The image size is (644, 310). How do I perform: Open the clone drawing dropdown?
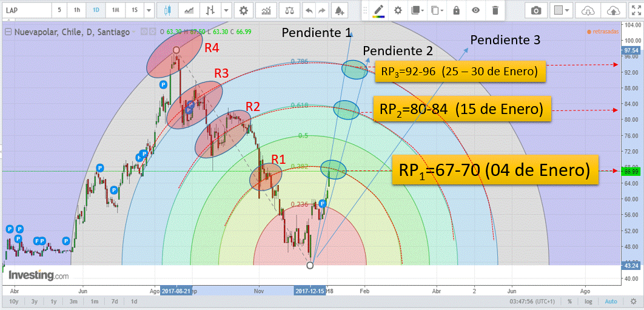pos(437,10)
